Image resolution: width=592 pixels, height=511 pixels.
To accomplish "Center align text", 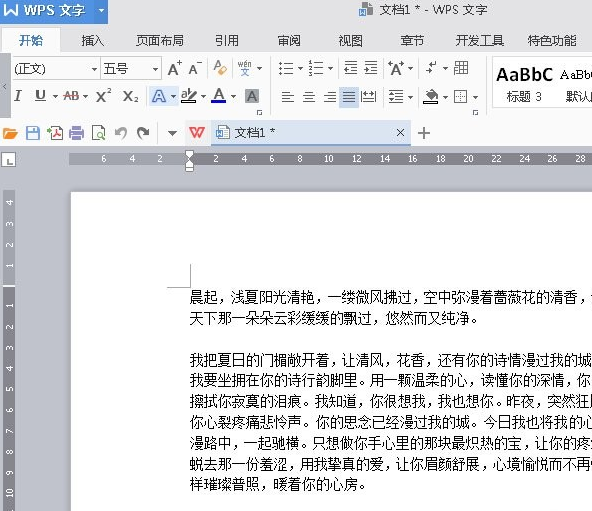I will [309, 97].
